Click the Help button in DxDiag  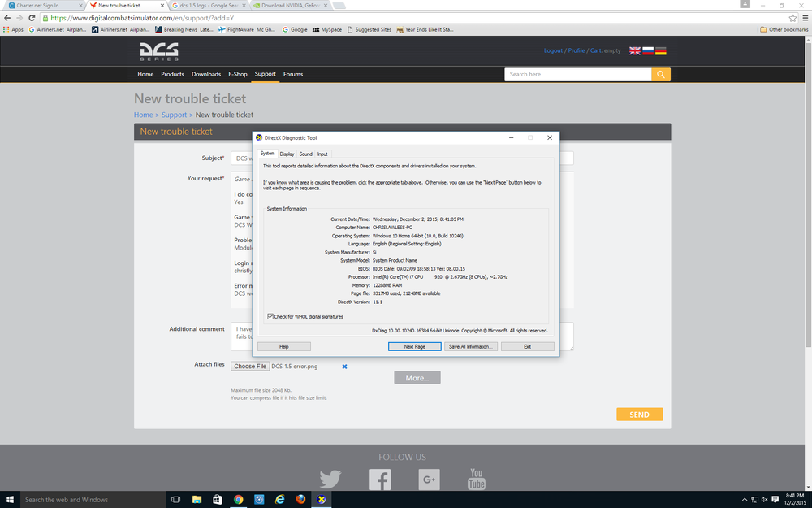pos(283,347)
